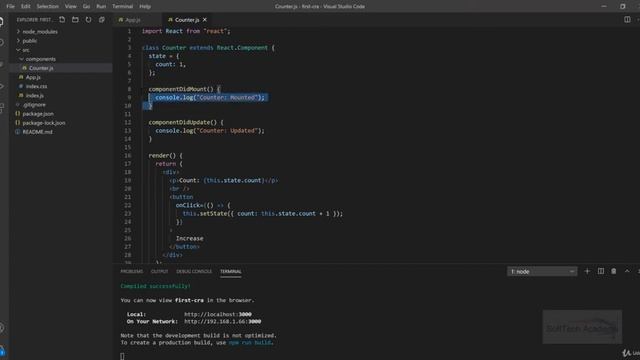Create a new file in Explorer header
This screenshot has height=360, width=640.
click(x=62, y=20)
